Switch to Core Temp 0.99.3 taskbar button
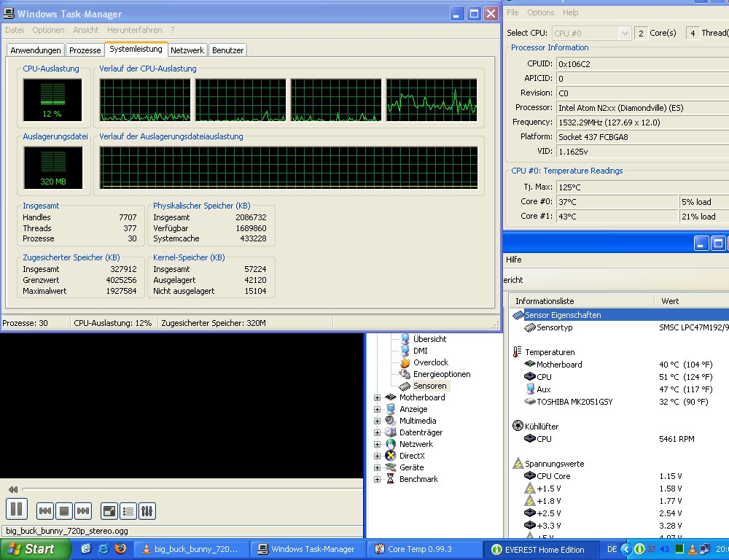The width and height of the screenshot is (729, 560). [424, 549]
